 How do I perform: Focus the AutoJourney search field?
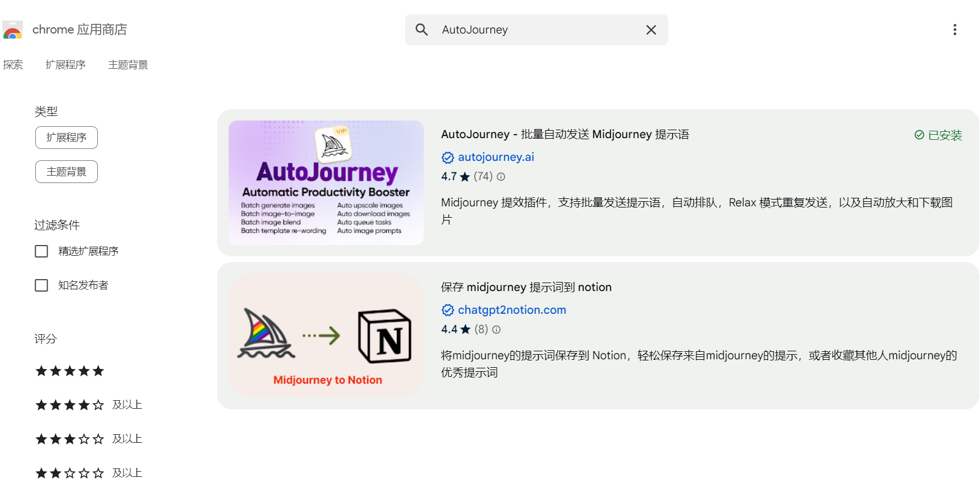point(536,30)
